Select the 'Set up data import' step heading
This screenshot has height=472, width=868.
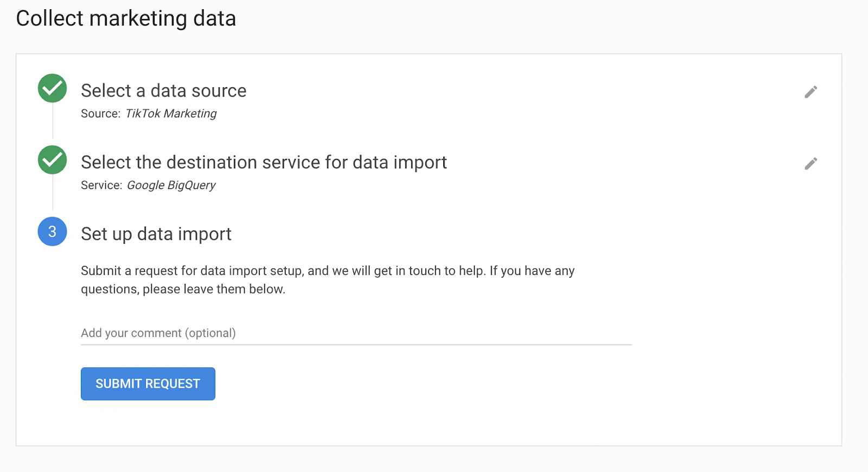(156, 234)
